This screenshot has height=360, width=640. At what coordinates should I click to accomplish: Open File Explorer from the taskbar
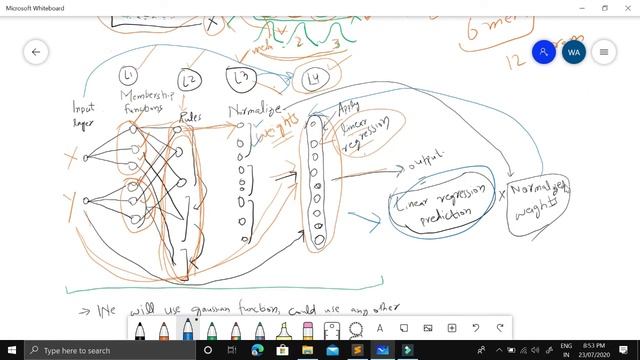(x=307, y=350)
